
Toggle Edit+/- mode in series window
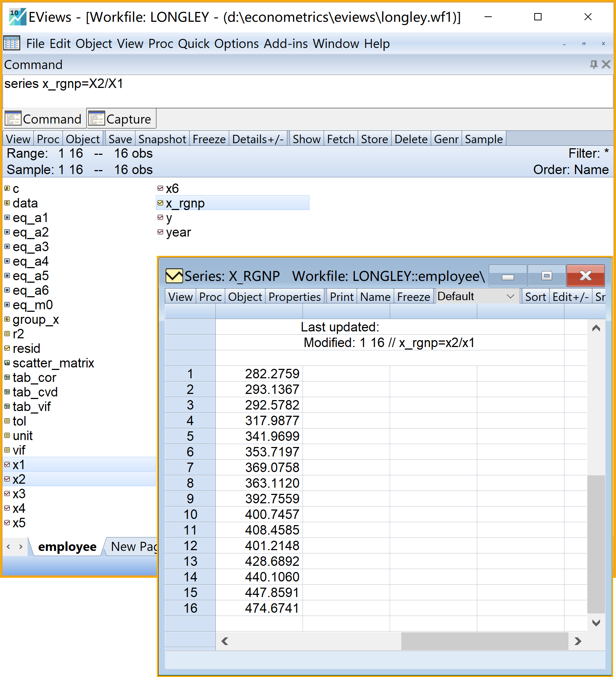click(570, 297)
